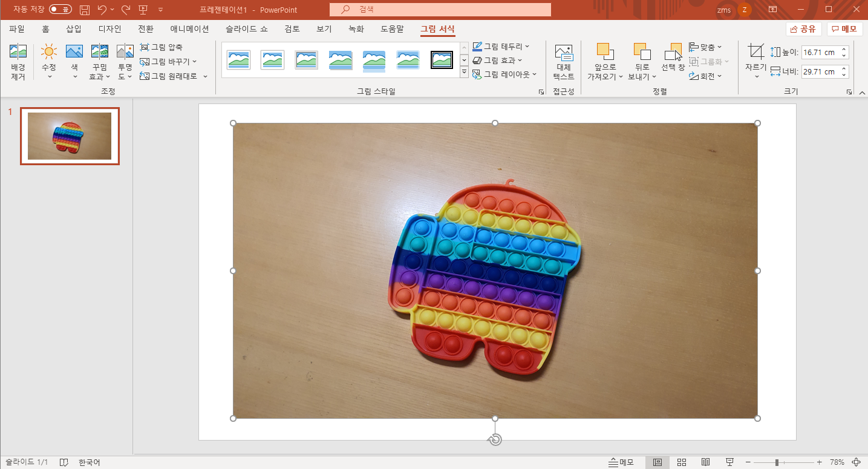868x469 pixels.
Task: Apply the first picture style thumbnail
Action: pos(239,60)
